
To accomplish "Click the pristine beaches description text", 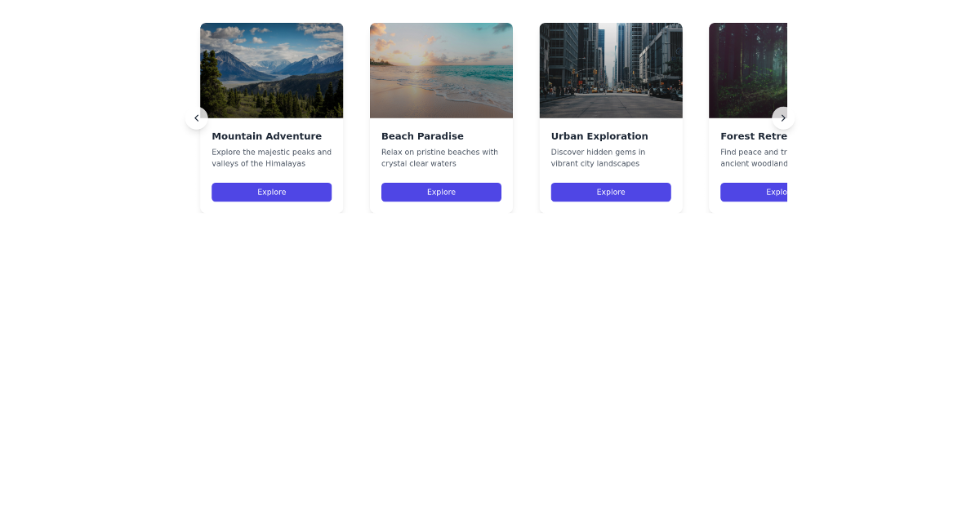I will click(440, 157).
